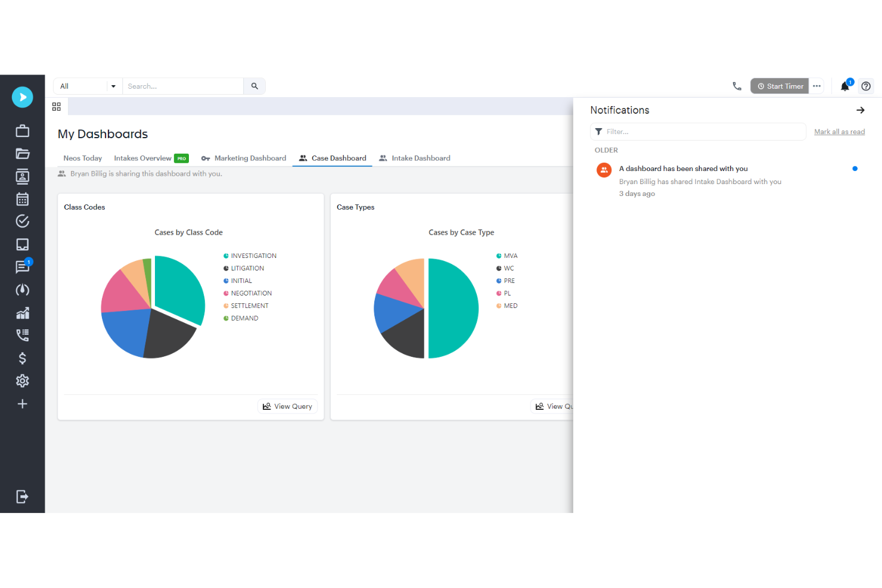Switch to Intake Dashboard tab
The width and height of the screenshot is (882, 588).
[x=415, y=158]
